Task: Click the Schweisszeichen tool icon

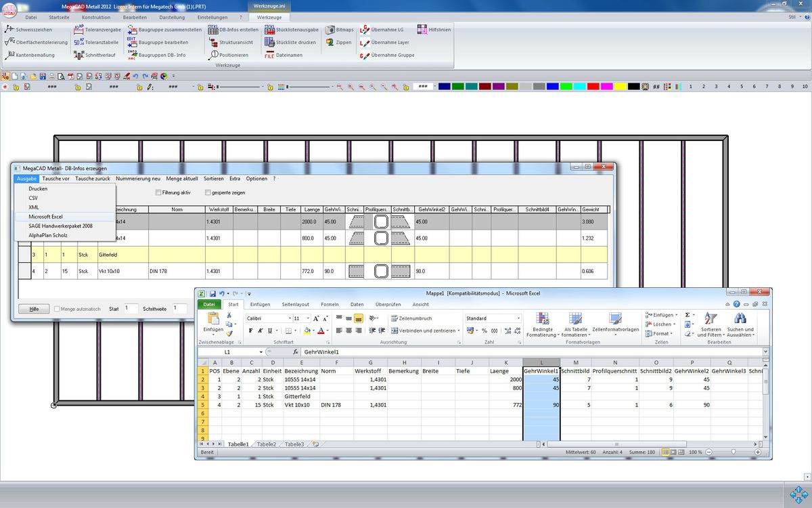Action: tap(9, 30)
